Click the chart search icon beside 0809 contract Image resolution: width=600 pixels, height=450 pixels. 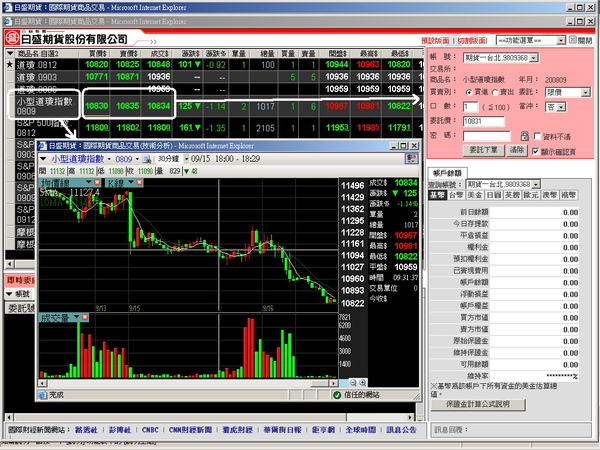coord(146,159)
